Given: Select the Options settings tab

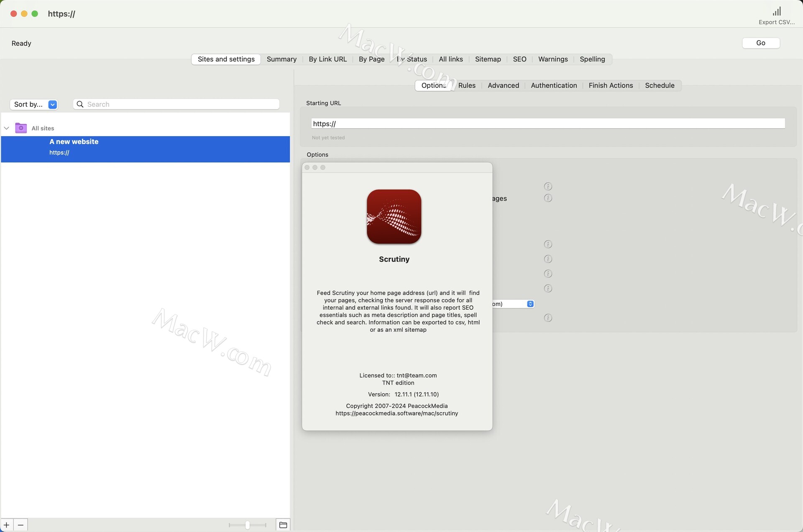Looking at the screenshot, I should point(434,86).
